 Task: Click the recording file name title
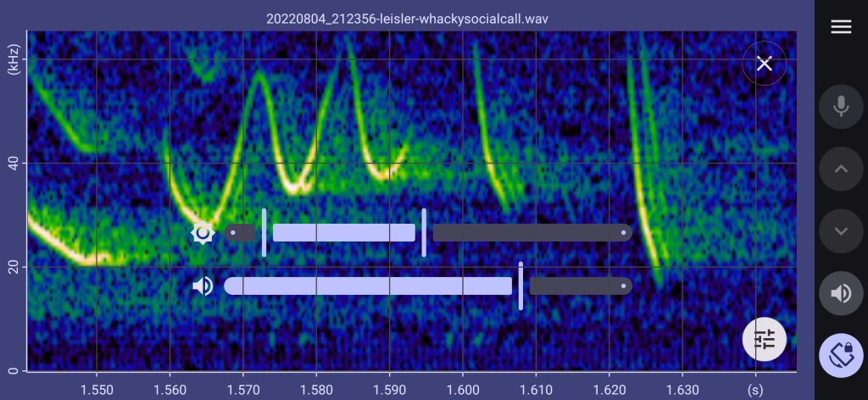click(x=413, y=18)
